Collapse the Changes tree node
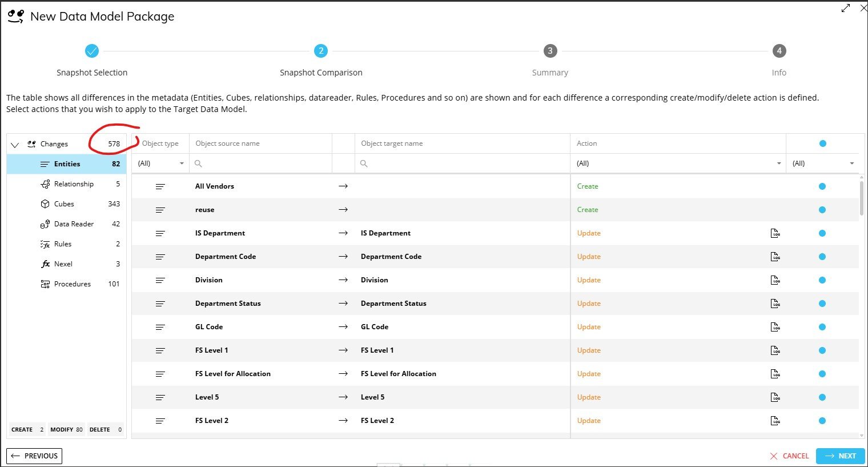868x467 pixels. [x=15, y=145]
